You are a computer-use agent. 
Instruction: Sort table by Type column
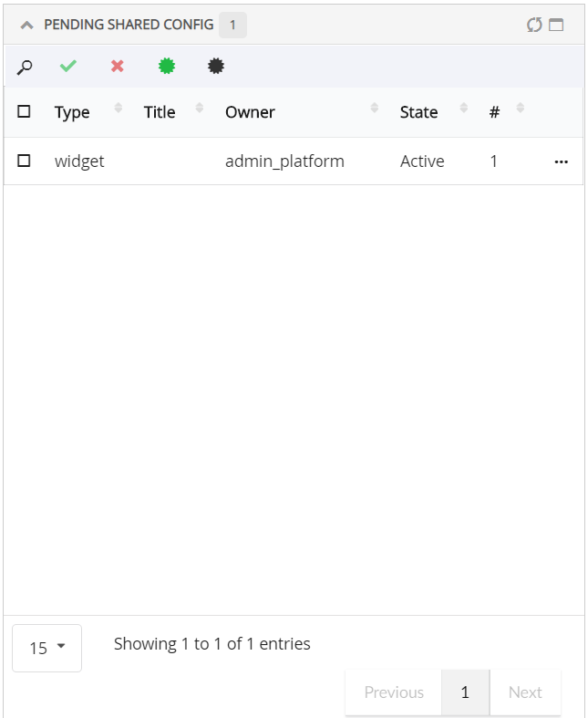(x=72, y=112)
